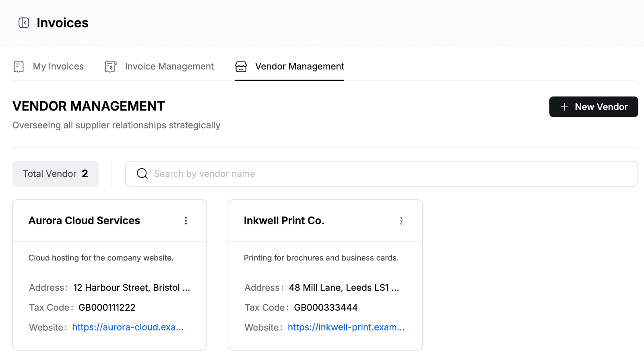Click the 12 Harbour Street address text
Image resolution: width=644 pixels, height=357 pixels.
pos(132,288)
